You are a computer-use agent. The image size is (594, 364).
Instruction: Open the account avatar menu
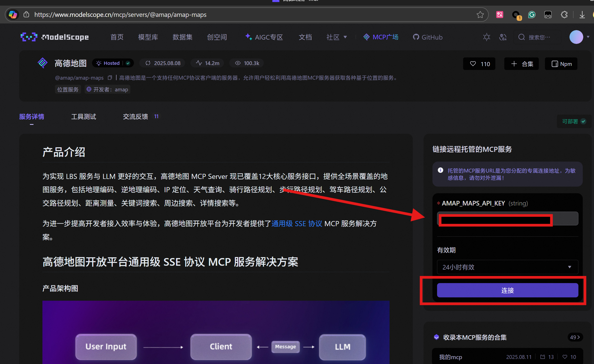[x=576, y=37]
